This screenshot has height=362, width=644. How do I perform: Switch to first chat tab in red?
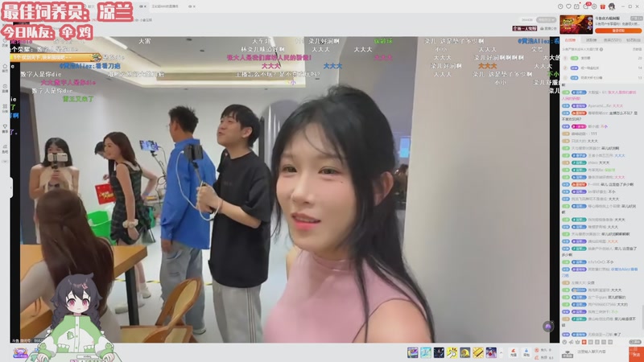(570, 40)
